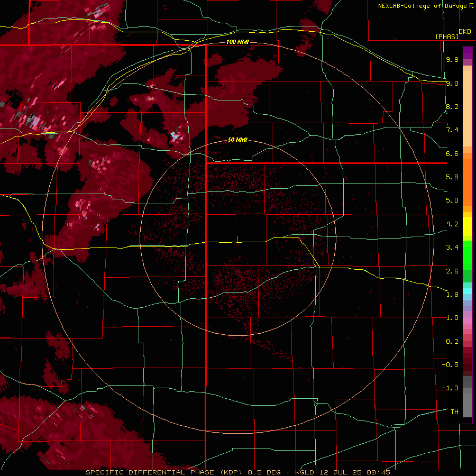Click the TH threshold label on the scale

coord(454,412)
